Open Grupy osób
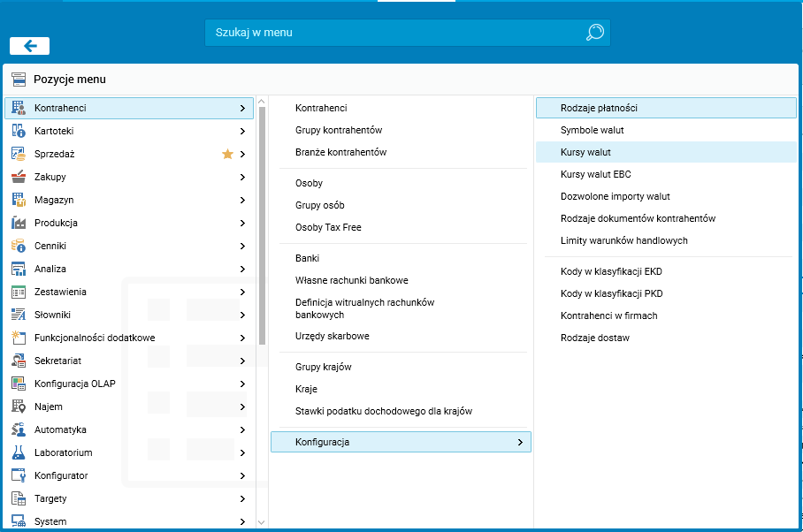 pos(319,205)
